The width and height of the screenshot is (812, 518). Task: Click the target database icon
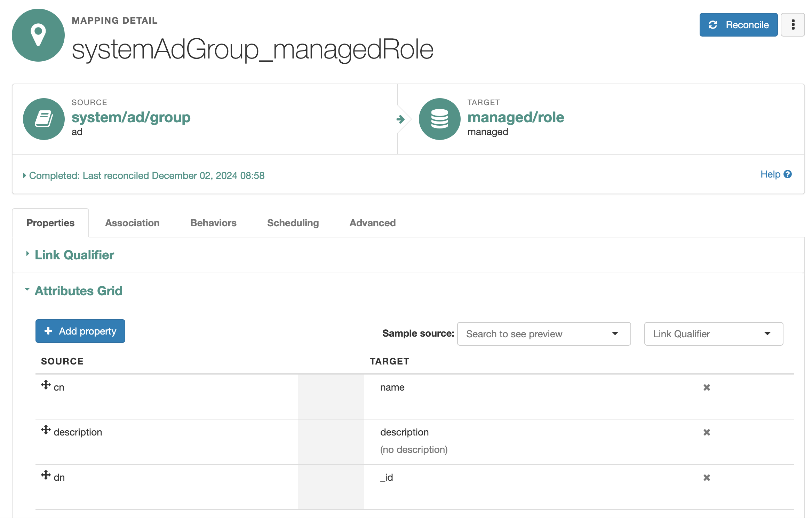[x=439, y=119]
